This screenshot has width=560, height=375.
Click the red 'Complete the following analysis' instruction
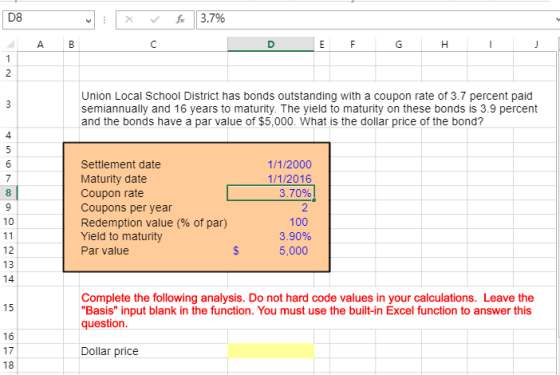[308, 310]
